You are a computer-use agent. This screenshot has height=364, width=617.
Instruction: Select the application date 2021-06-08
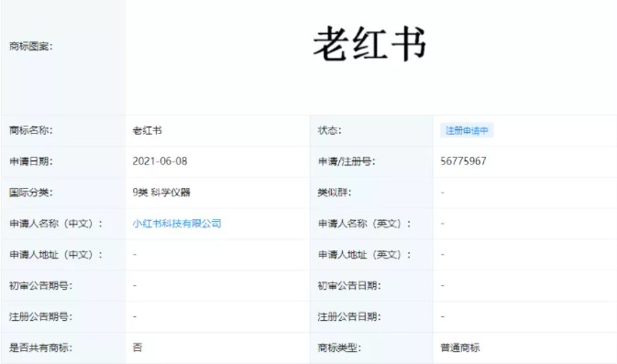point(160,161)
